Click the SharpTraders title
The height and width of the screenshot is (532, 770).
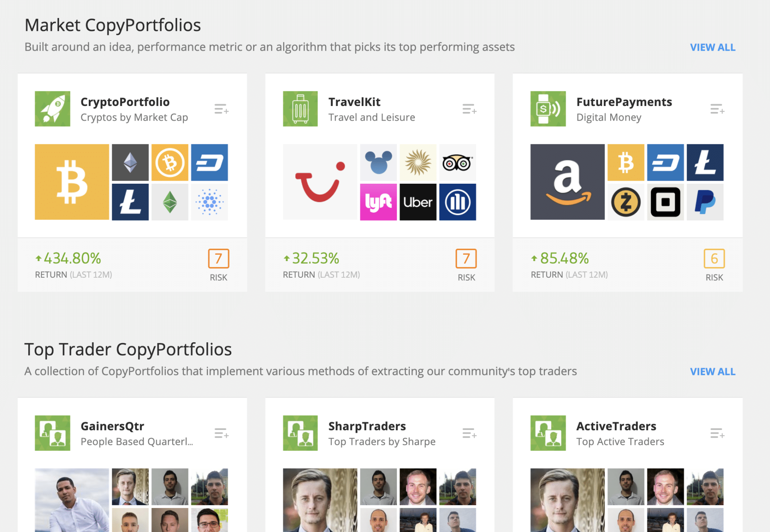[367, 426]
